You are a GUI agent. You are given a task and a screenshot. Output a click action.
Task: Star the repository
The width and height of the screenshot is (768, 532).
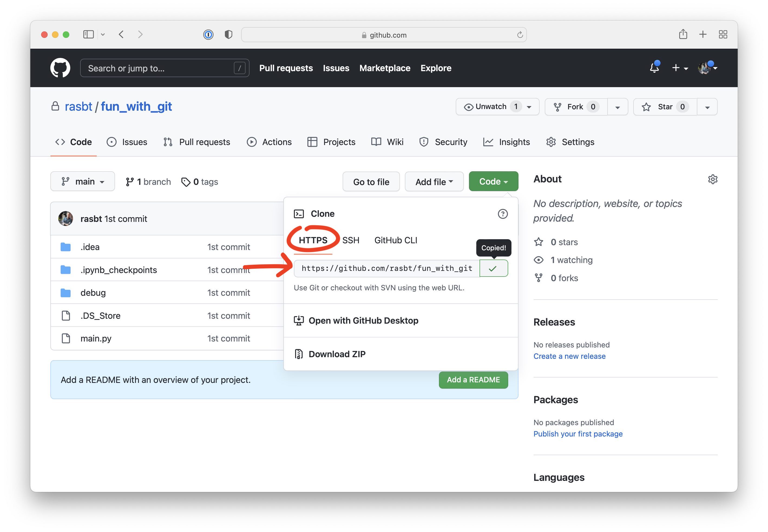point(665,107)
